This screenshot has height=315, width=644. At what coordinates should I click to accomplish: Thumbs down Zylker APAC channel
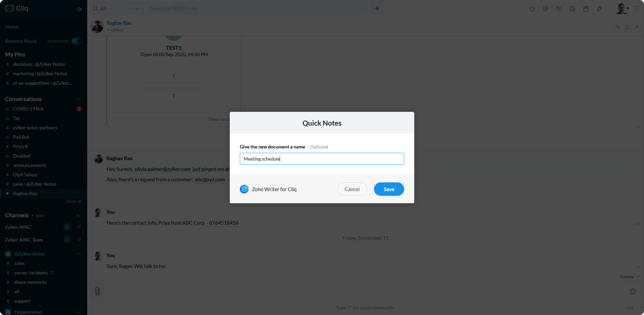pyautogui.click(x=79, y=227)
